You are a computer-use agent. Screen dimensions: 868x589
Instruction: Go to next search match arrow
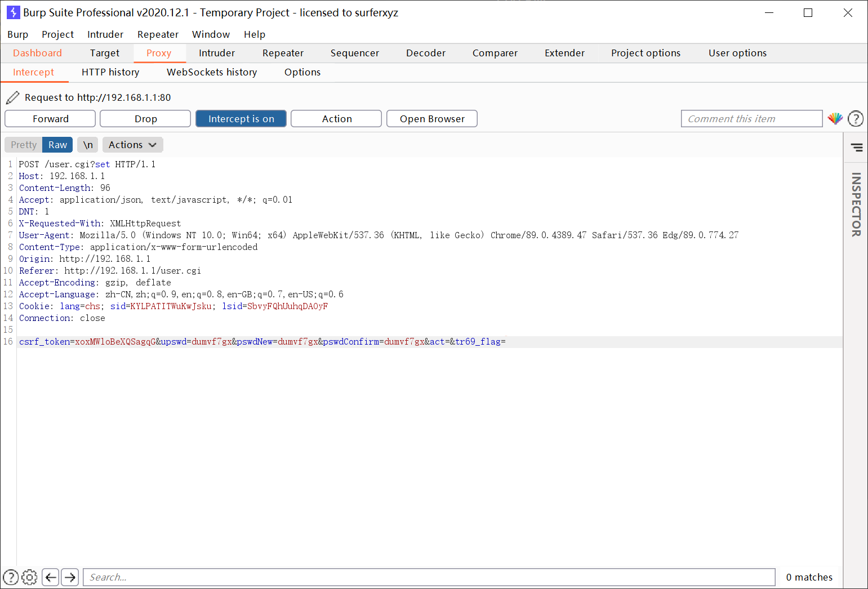pyautogui.click(x=70, y=577)
